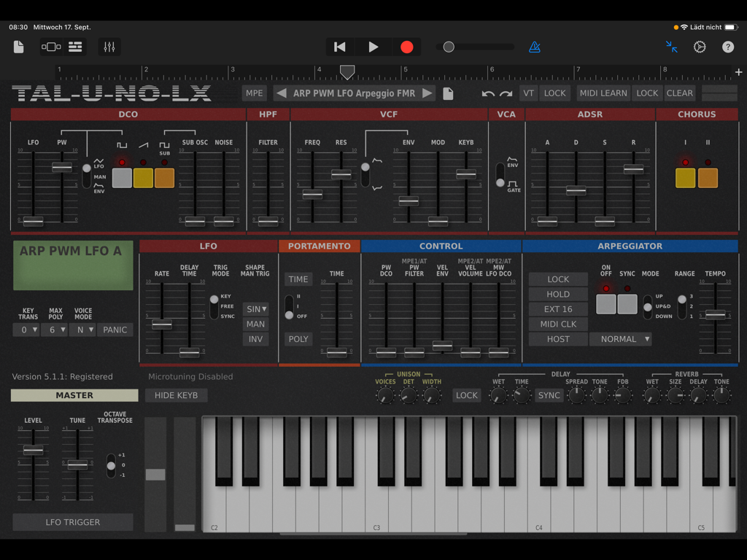Open help via the question mark icon
Viewport: 747px width, 560px height.
[727, 46]
